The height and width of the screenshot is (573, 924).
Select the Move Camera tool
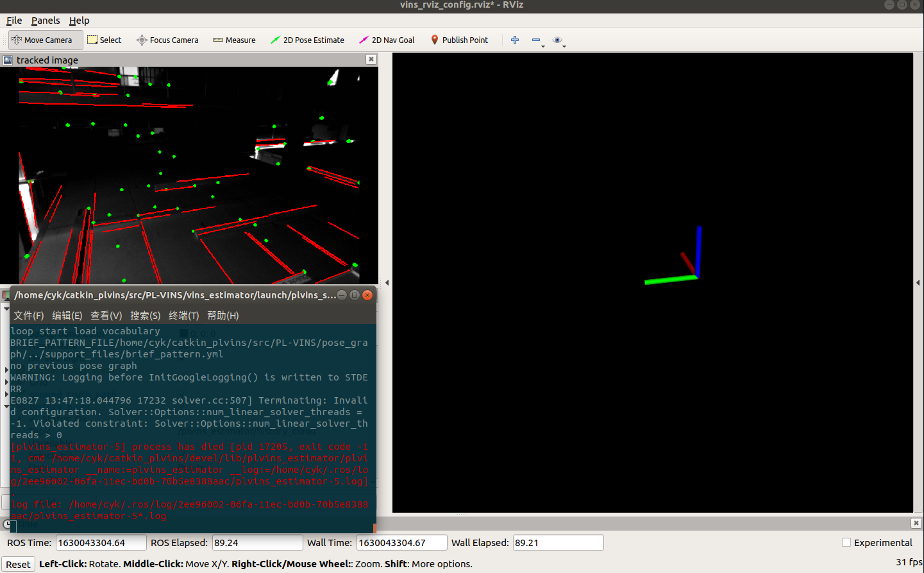tap(45, 40)
